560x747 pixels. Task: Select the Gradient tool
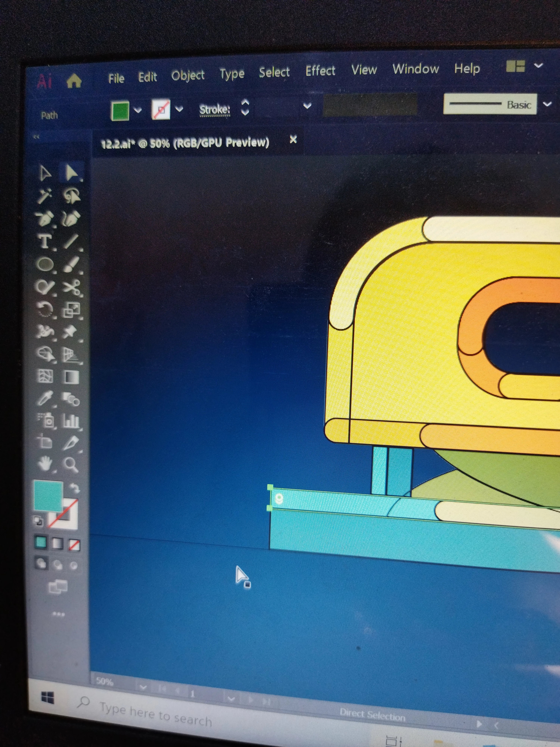[x=71, y=377]
